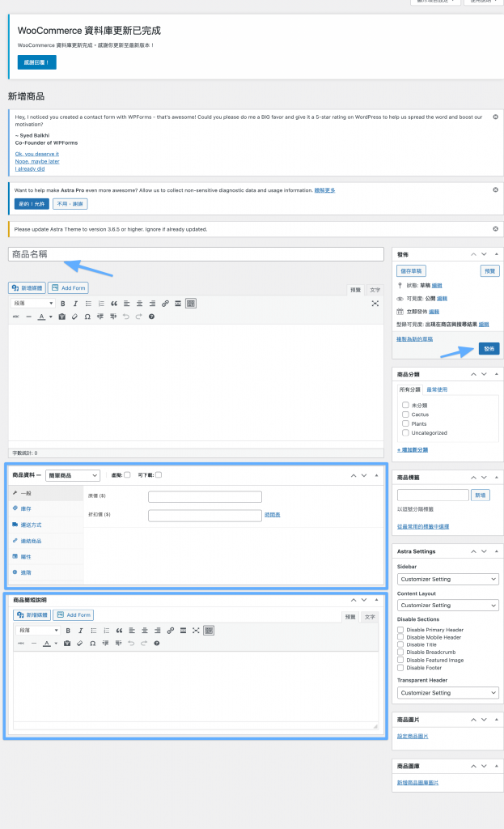Insert numbered list in main product editor
The width and height of the screenshot is (504, 829).
101,304
